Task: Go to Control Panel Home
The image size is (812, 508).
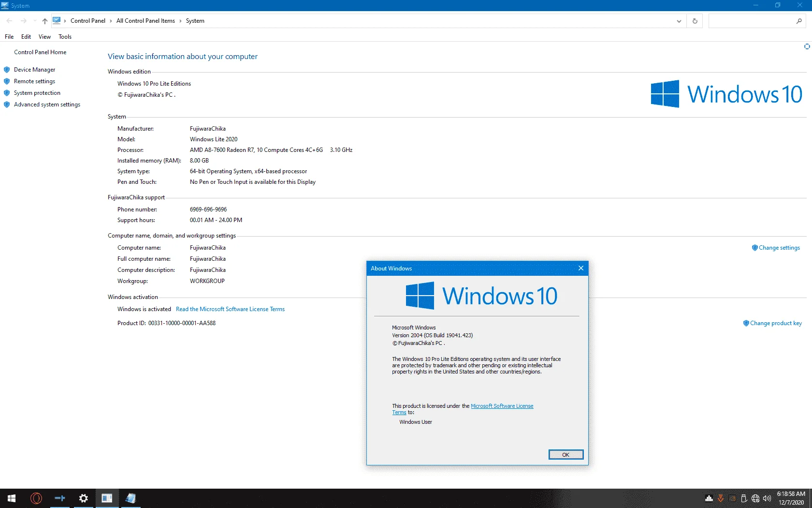Action: coord(40,52)
